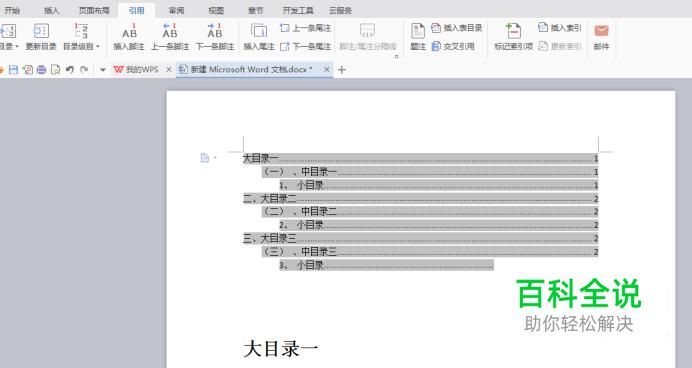Switch to the 页面布局 ribbon tab
The width and height of the screenshot is (692, 368).
click(x=94, y=10)
